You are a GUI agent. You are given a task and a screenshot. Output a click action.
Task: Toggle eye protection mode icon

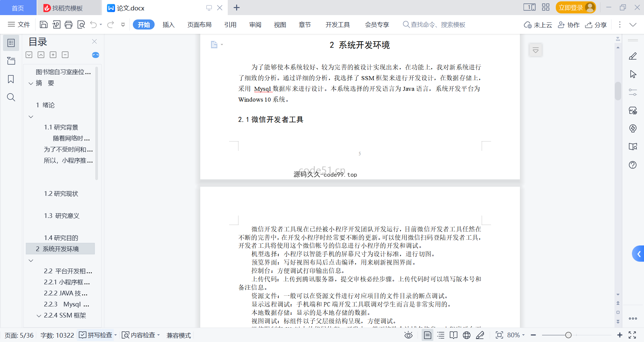(408, 335)
